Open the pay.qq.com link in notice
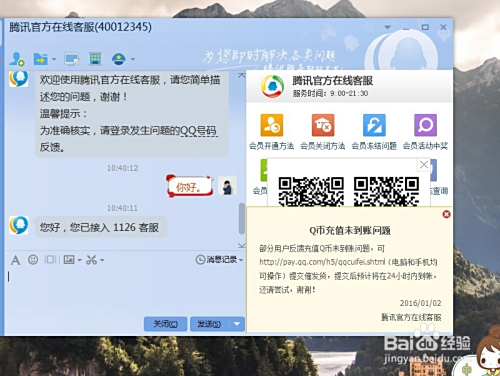This screenshot has height=376, width=500. (x=322, y=262)
